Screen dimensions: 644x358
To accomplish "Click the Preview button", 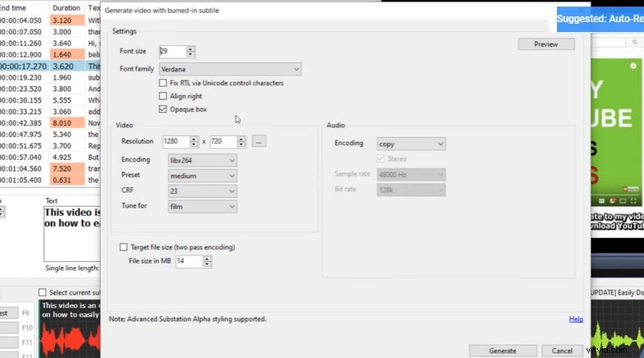I will [x=545, y=44].
